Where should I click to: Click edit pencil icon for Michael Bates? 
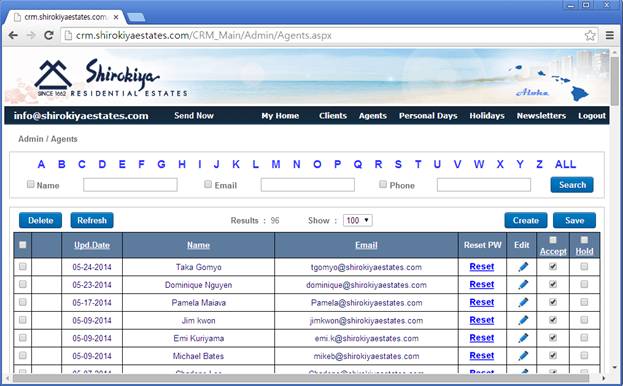pyautogui.click(x=523, y=356)
